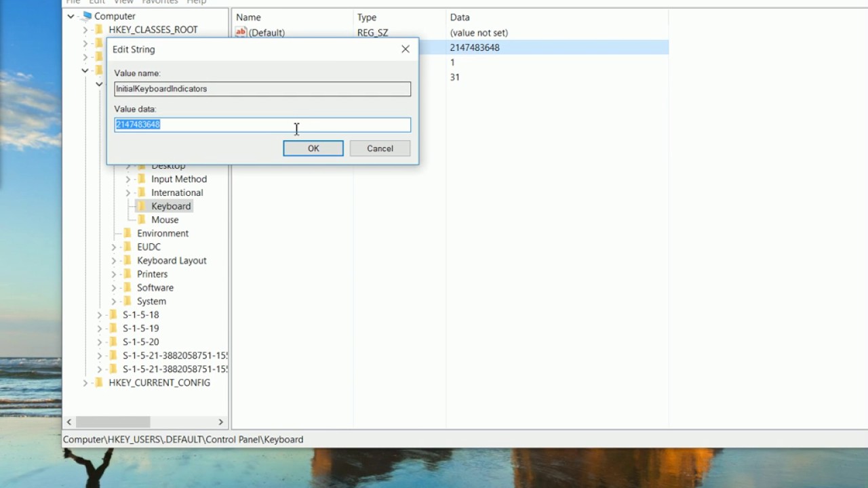Viewport: 868px width, 488px height.
Task: Expand the S-1-5-18 key
Action: click(x=99, y=314)
